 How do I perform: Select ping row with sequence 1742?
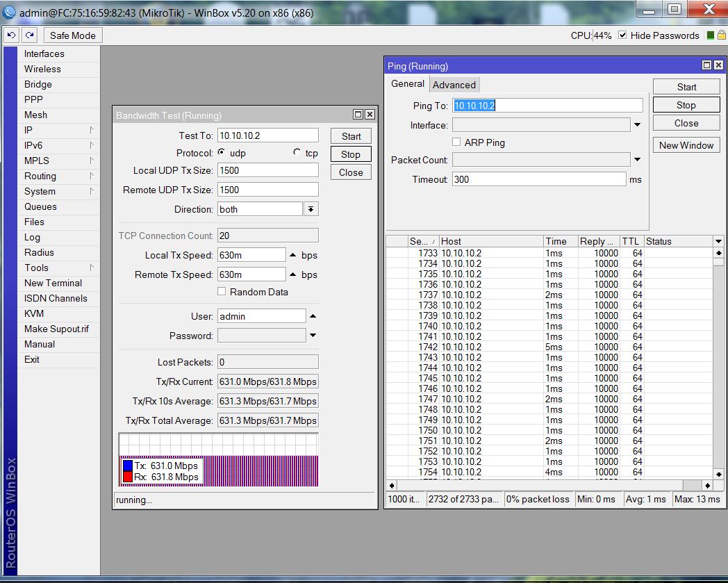click(x=549, y=347)
